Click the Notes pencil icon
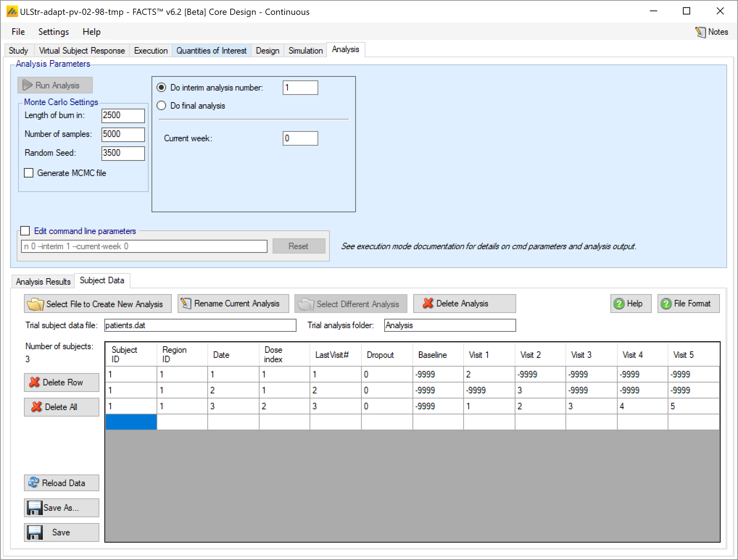 pos(700,32)
